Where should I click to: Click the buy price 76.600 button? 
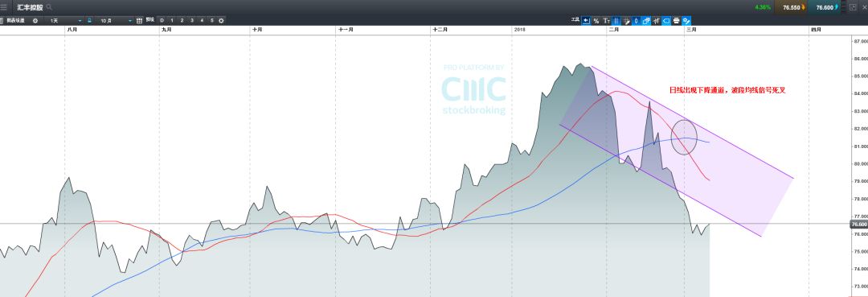[825, 7]
